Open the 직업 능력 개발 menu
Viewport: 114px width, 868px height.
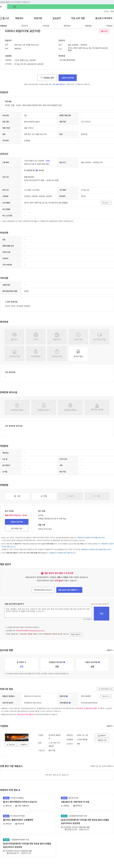(x=78, y=18)
